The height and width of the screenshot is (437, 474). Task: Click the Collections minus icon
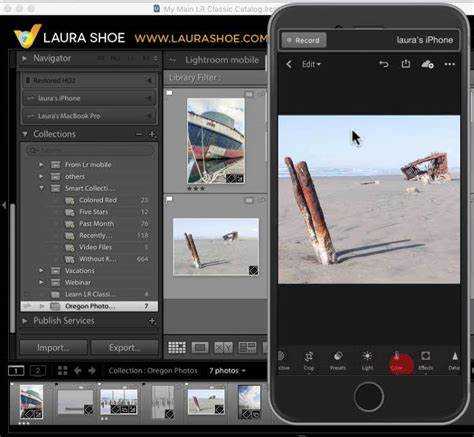139,134
